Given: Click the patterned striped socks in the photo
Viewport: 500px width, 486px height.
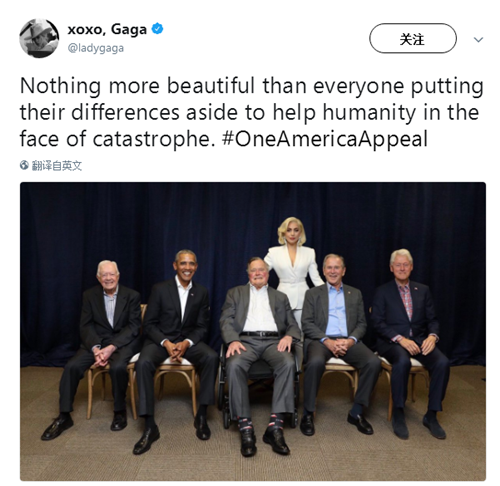Looking at the screenshot, I should (x=262, y=422).
